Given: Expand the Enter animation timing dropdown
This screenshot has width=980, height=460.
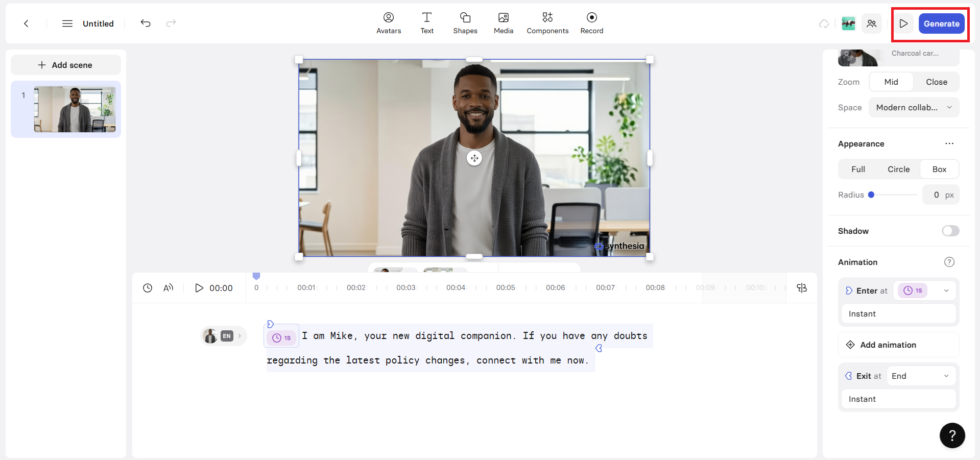Looking at the screenshot, I should tap(946, 290).
